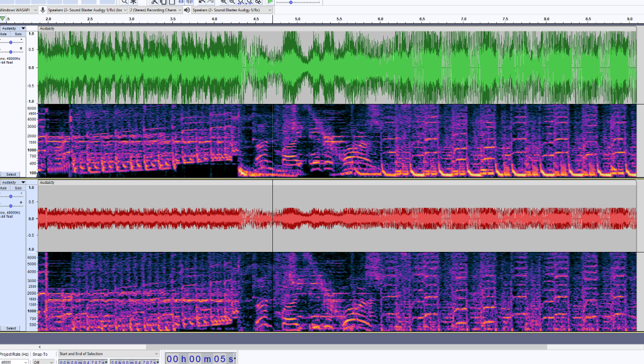Click the Undo arrow icon

(x=201, y=2)
